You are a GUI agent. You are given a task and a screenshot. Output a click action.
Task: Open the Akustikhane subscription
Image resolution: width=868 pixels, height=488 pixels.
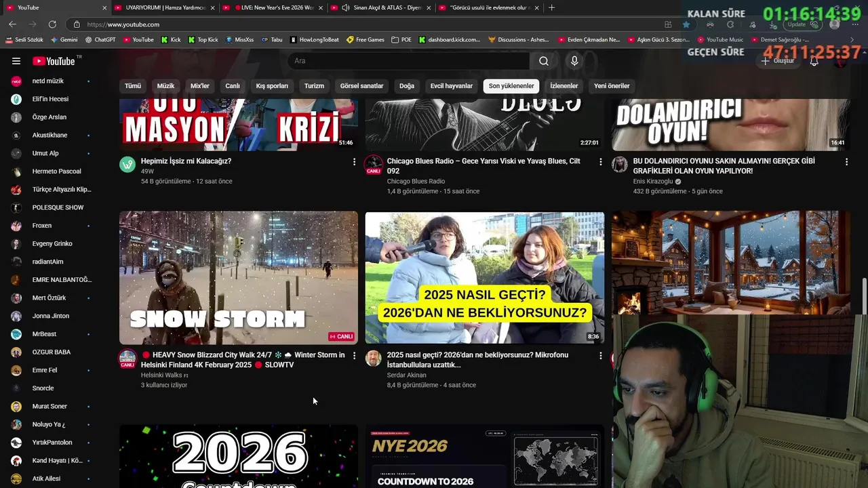tap(51, 136)
